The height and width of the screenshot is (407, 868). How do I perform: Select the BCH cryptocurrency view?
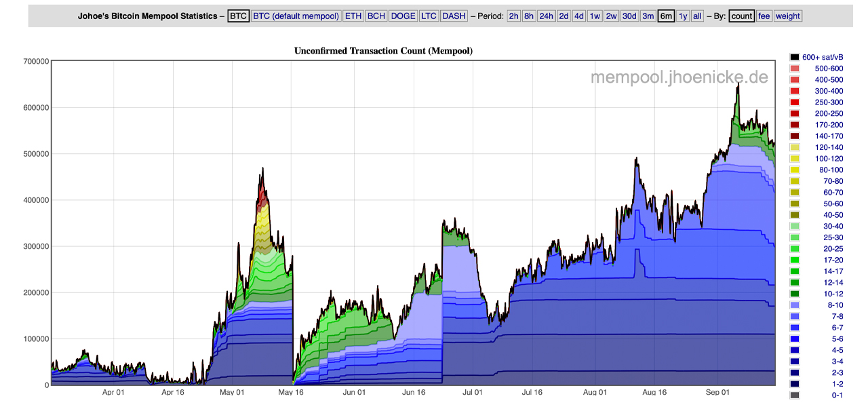[375, 15]
